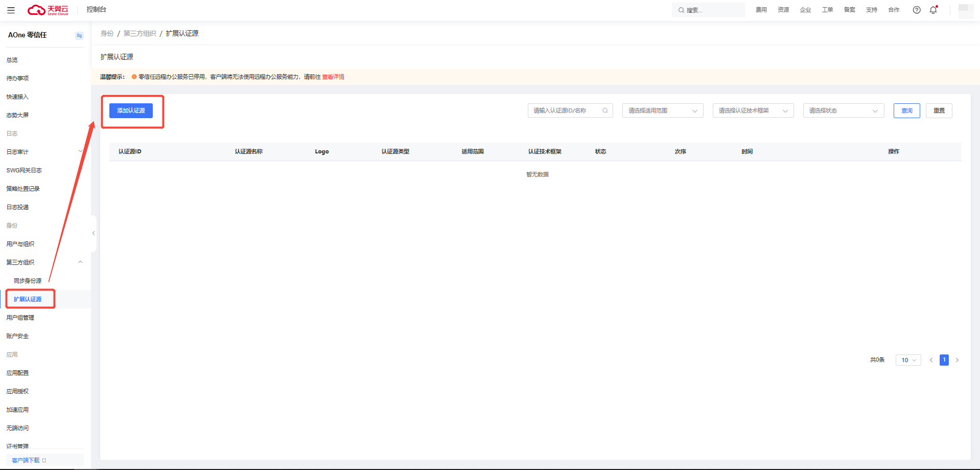The width and height of the screenshot is (980, 470).
Task: Open the 请选择认证技术框架 dropdown
Action: 753,110
